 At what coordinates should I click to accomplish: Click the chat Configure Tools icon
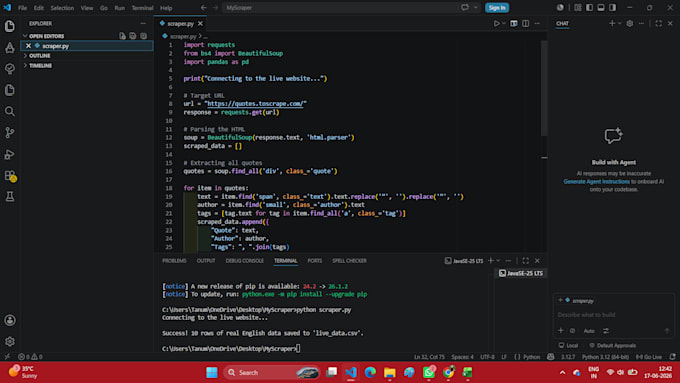tap(606, 331)
